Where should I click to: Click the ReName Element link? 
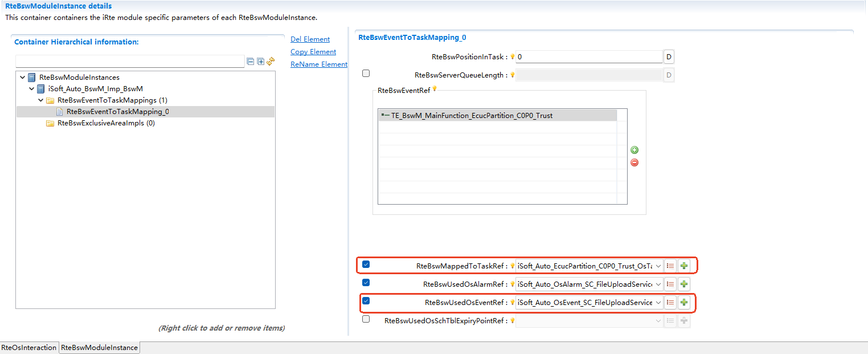click(x=318, y=64)
